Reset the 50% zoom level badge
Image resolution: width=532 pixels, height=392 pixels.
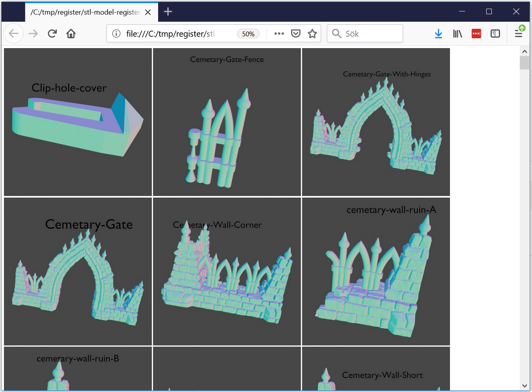248,34
